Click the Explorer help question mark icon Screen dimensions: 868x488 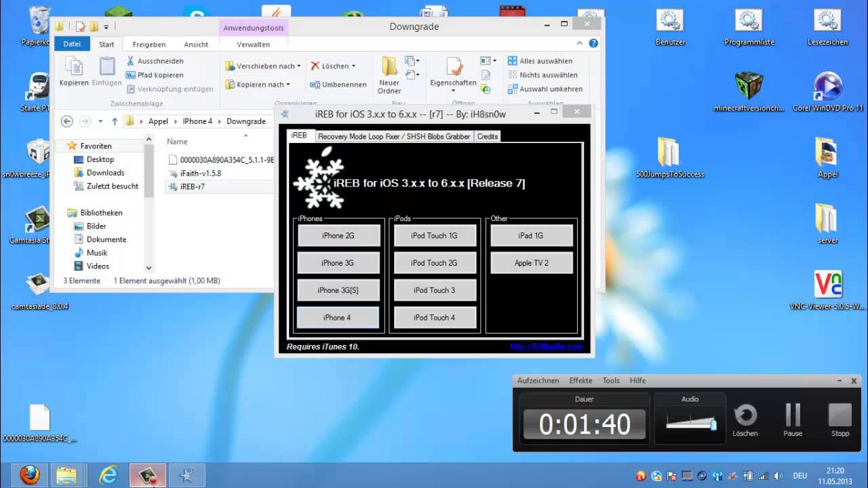(593, 43)
